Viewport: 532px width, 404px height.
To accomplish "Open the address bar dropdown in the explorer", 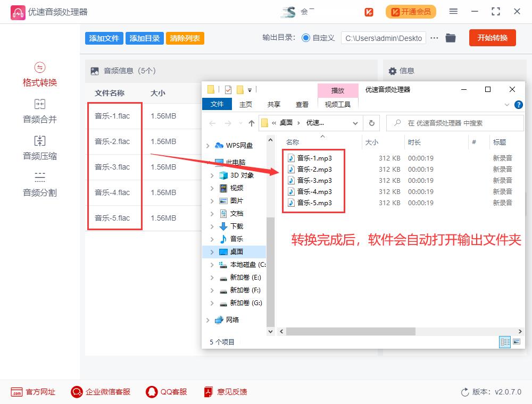I will 355,122.
